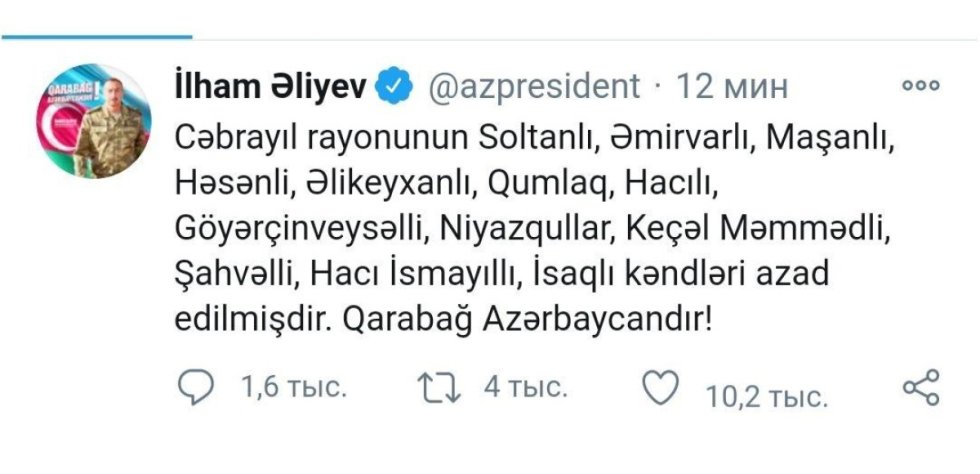Viewport: 980px width, 474px height.
Task: Click the share icon on the tweet
Action: 920,387
